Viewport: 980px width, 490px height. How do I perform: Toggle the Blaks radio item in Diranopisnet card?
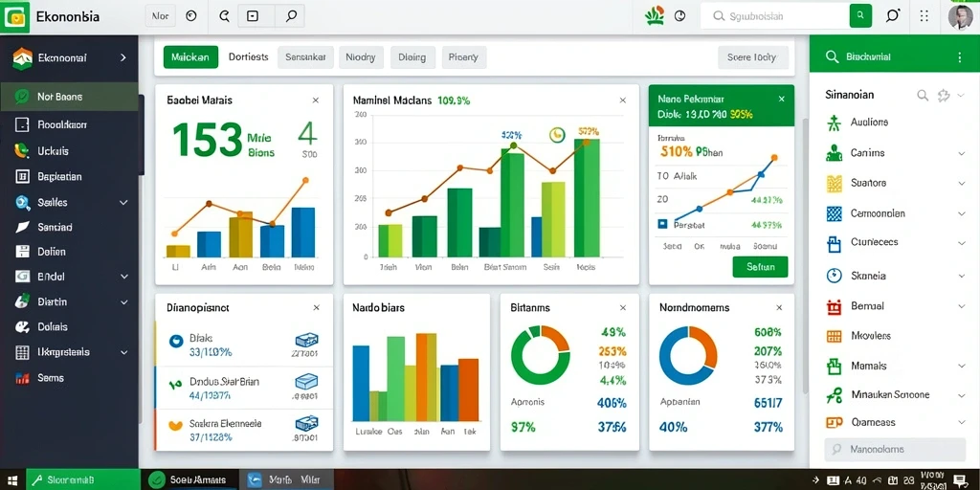(x=176, y=341)
